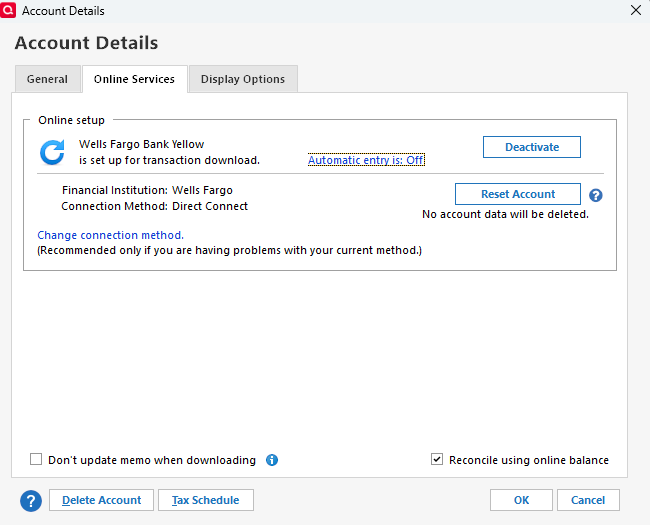The height and width of the screenshot is (525, 650).
Task: Click the Quicken logo in title bar
Action: click(x=8, y=10)
